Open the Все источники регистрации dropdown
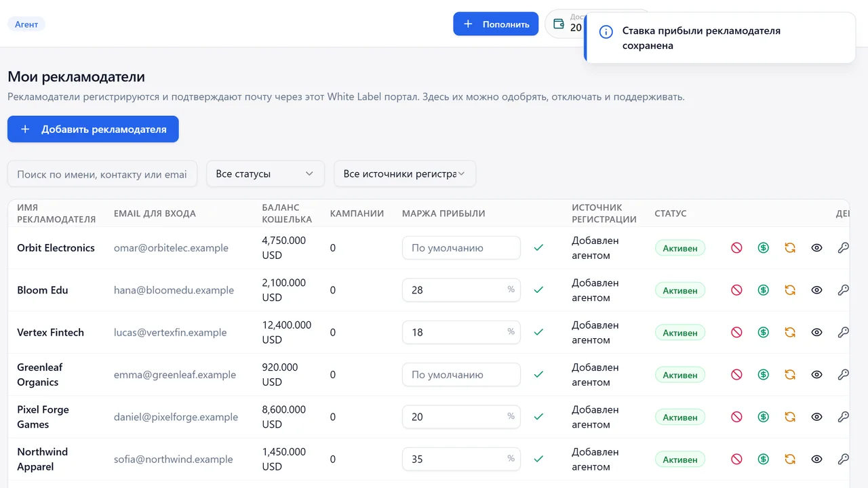Image resolution: width=868 pixels, height=488 pixels. (x=405, y=174)
